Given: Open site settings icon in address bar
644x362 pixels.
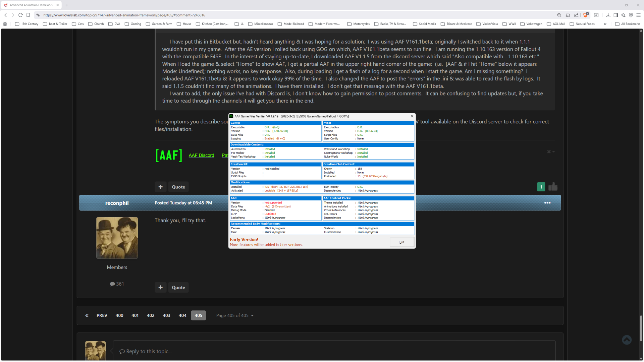Looking at the screenshot, I should (x=38, y=15).
